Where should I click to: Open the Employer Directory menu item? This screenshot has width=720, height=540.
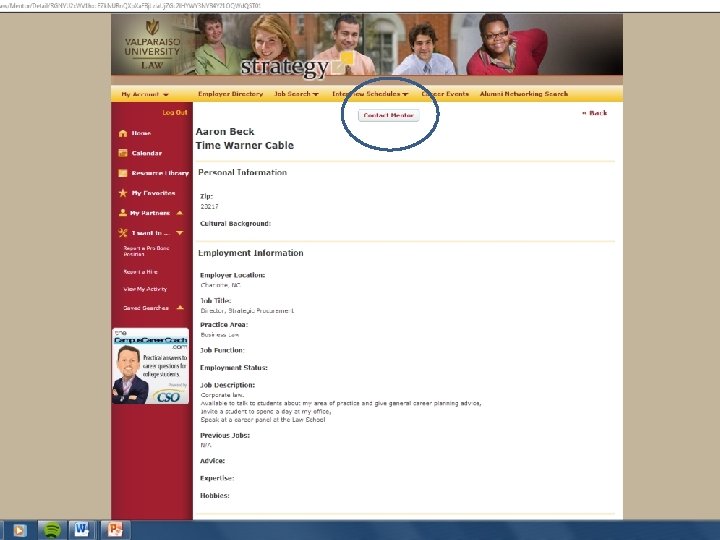click(x=231, y=94)
